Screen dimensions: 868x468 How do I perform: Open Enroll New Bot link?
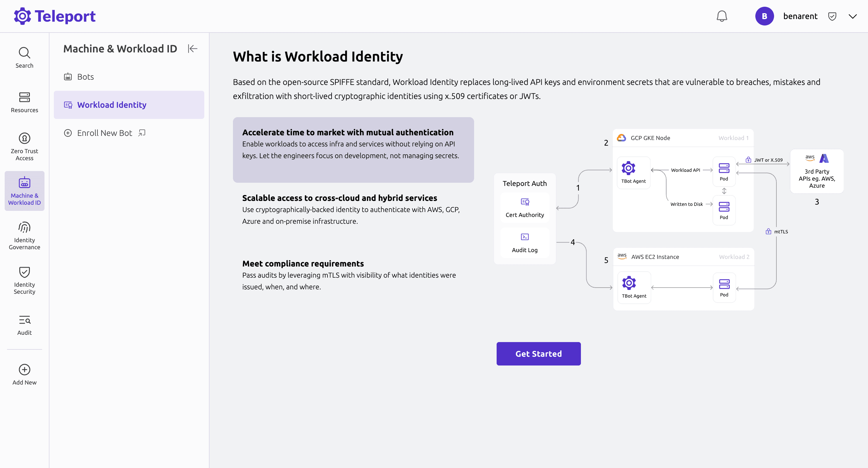pos(104,133)
